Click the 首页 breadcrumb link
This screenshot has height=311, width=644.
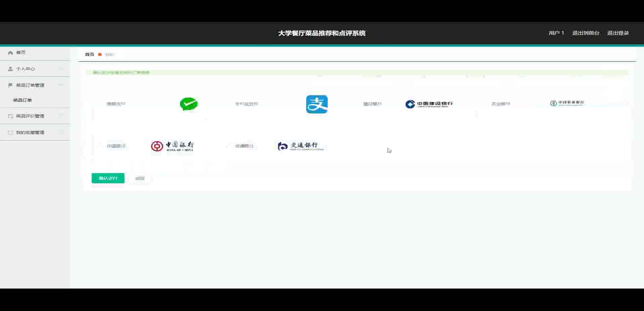90,54
